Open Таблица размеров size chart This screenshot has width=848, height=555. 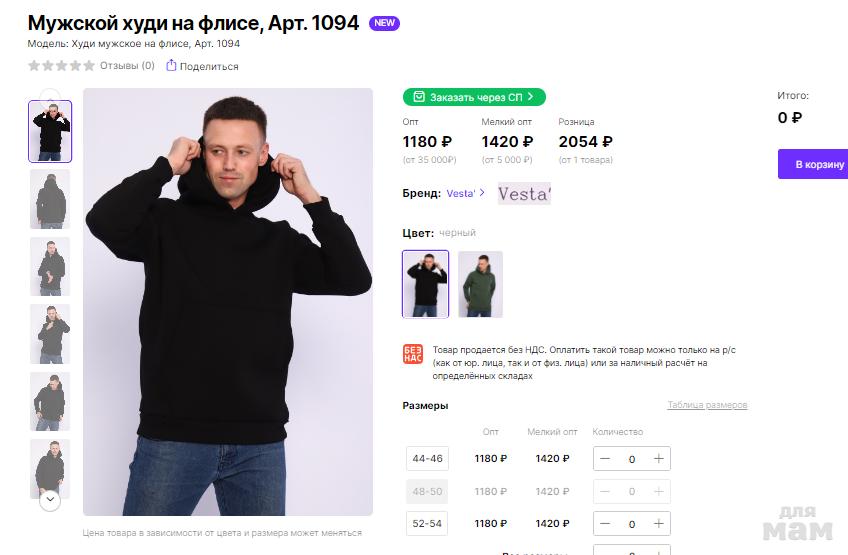point(707,405)
